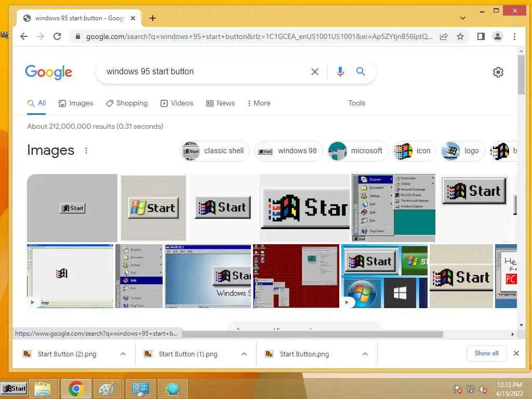Open the collage with Windows 7 orb image
The height and width of the screenshot is (399, 532).
[x=384, y=276]
